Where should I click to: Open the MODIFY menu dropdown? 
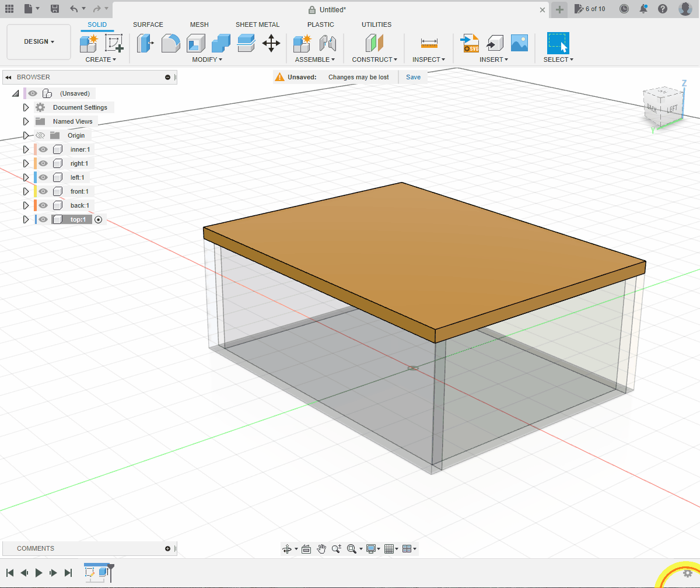[207, 60]
